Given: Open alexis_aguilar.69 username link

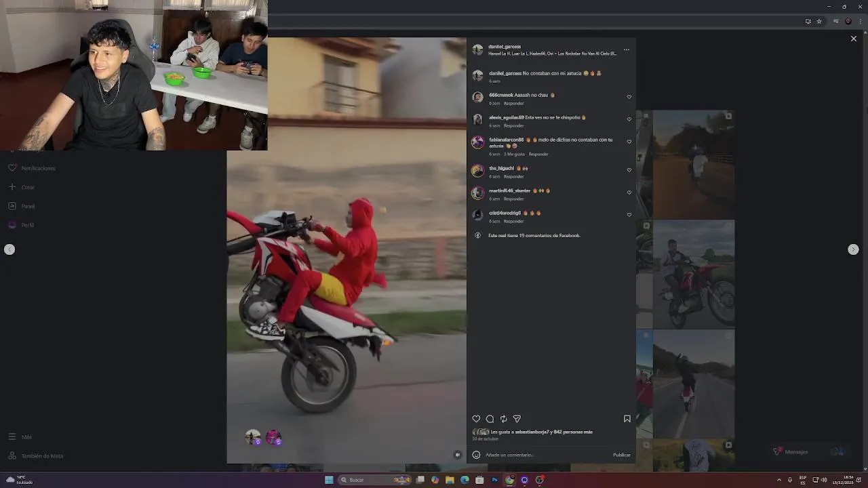Looking at the screenshot, I should click(x=506, y=117).
